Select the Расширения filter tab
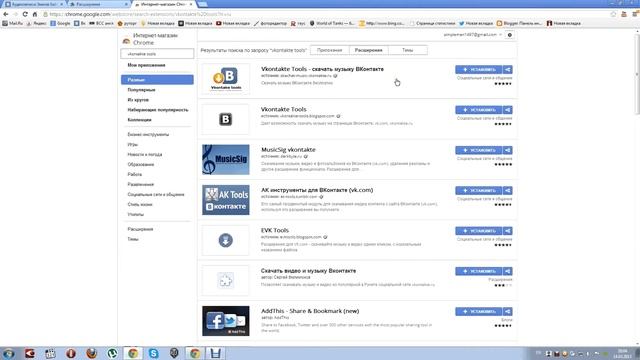 pyautogui.click(x=368, y=50)
